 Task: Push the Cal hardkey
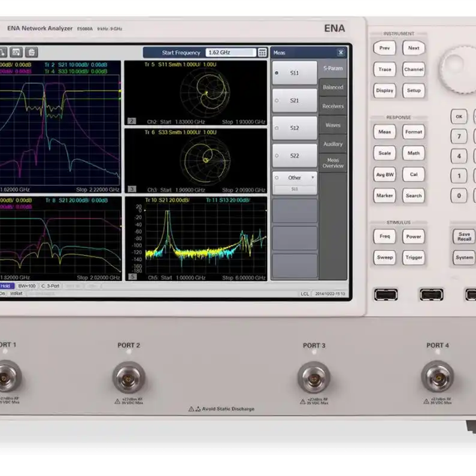pyautogui.click(x=414, y=175)
